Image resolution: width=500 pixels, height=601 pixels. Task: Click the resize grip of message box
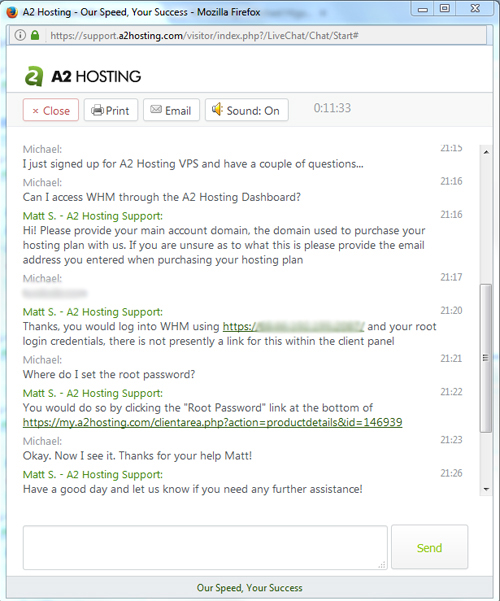(382, 565)
